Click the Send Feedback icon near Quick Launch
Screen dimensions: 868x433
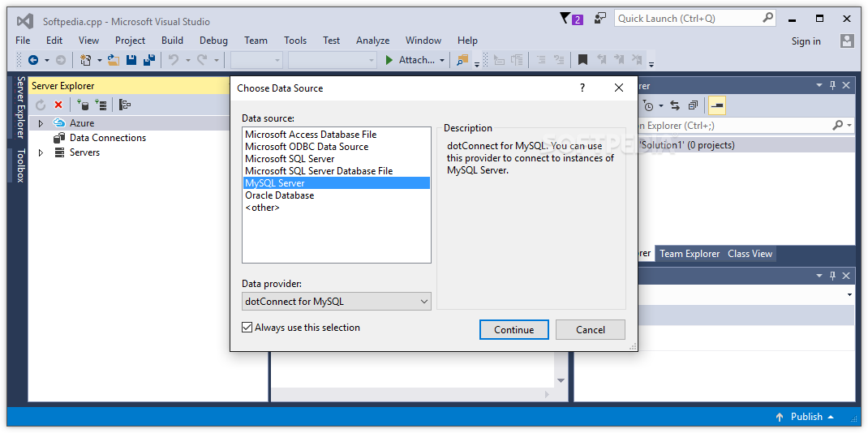(600, 19)
